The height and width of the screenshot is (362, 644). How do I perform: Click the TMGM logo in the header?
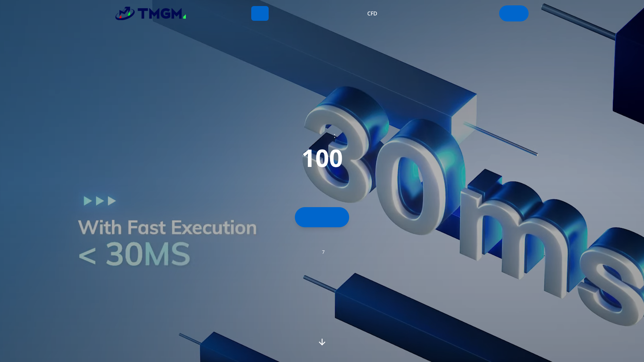pyautogui.click(x=151, y=13)
